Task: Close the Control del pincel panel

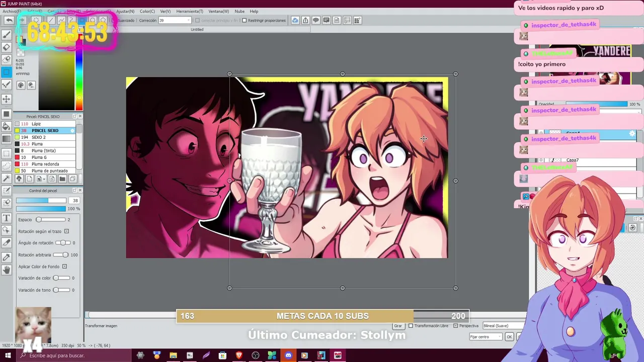Action: tap(80, 191)
